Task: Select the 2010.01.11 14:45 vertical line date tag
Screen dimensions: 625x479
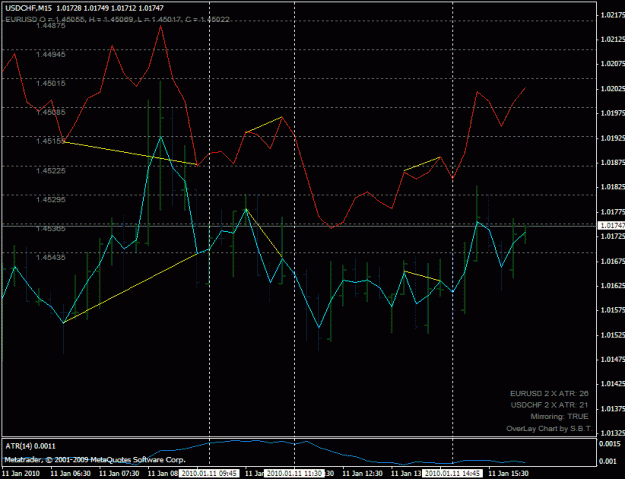Action: (452, 473)
